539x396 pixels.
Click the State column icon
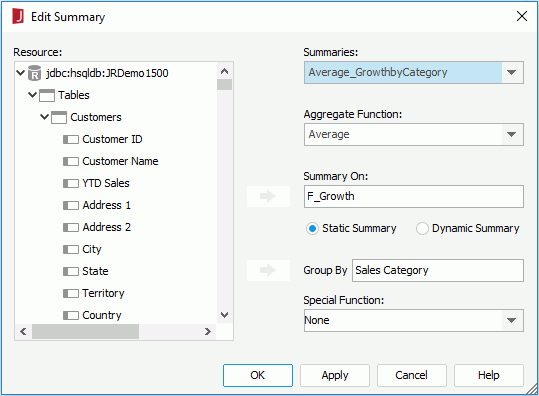tap(71, 272)
